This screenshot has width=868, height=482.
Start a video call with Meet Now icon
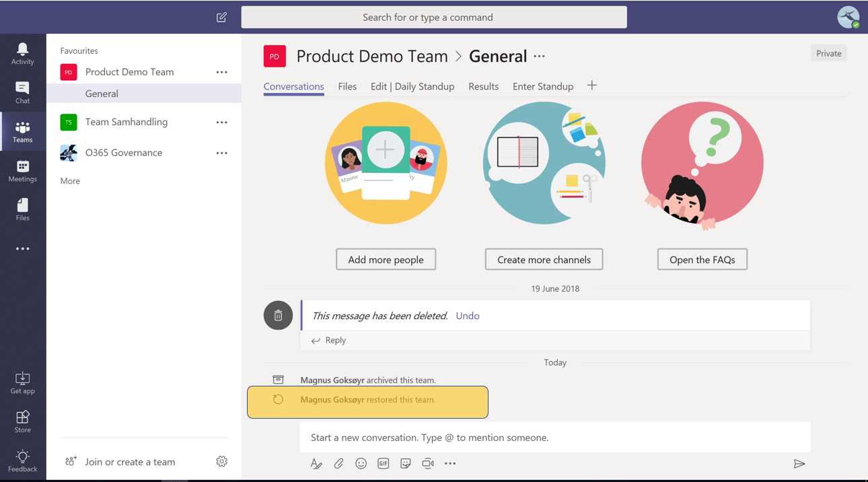428,463
